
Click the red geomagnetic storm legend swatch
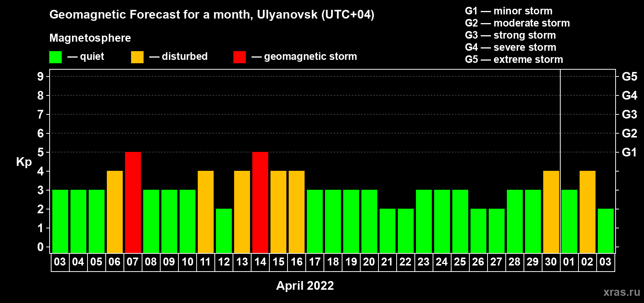[239, 57]
